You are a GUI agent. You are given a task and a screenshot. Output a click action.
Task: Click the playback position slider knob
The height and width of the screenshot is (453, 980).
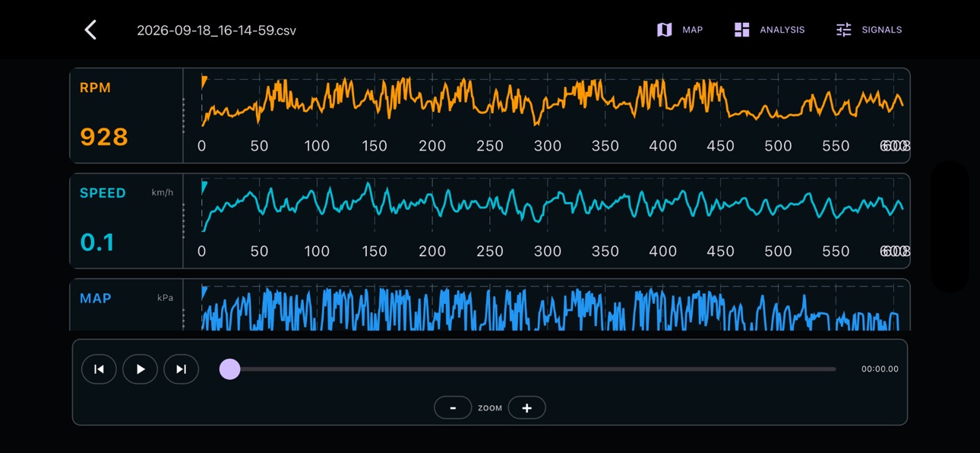[x=229, y=369]
